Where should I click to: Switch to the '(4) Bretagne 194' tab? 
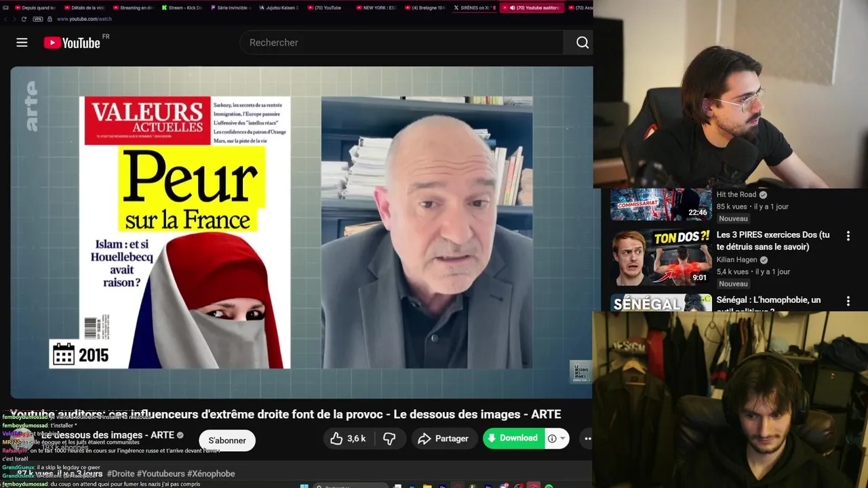(x=426, y=7)
